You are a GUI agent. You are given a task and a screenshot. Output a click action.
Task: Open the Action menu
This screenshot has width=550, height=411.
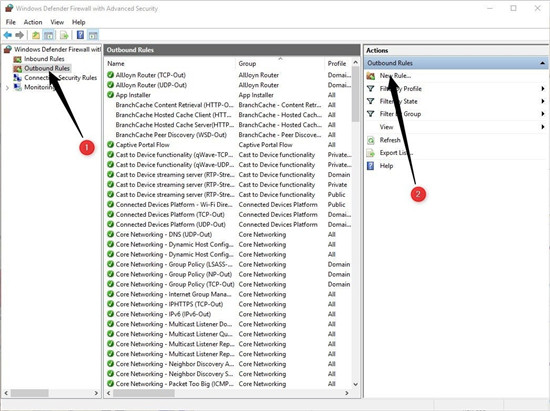click(x=33, y=22)
